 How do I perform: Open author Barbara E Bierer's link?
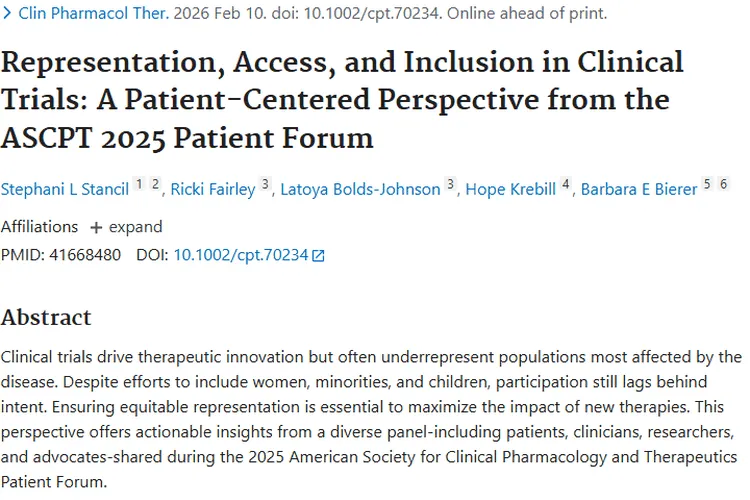pos(638,189)
